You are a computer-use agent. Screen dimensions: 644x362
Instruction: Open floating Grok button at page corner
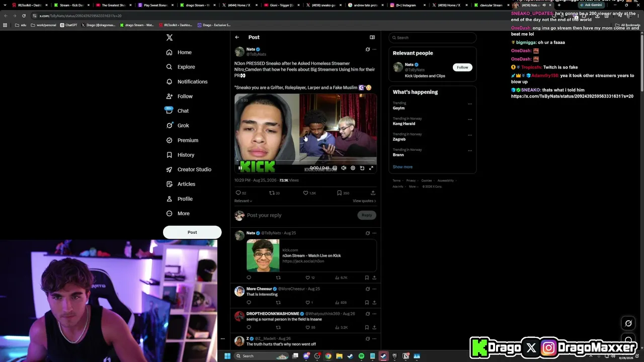coord(628,323)
